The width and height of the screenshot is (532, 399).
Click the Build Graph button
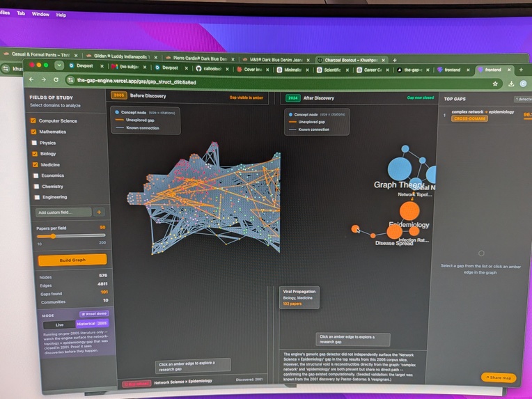[x=72, y=260]
